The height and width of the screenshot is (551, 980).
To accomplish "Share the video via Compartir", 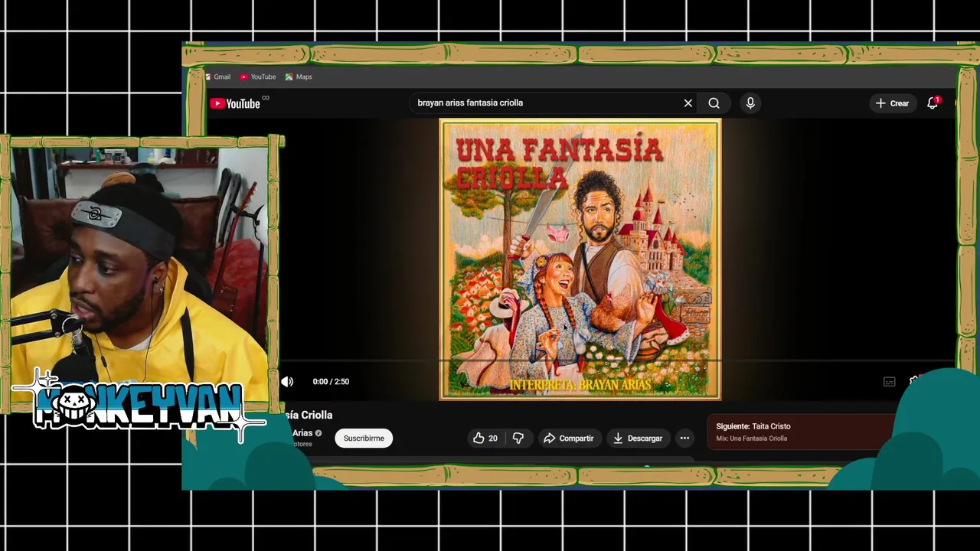I will pyautogui.click(x=569, y=439).
